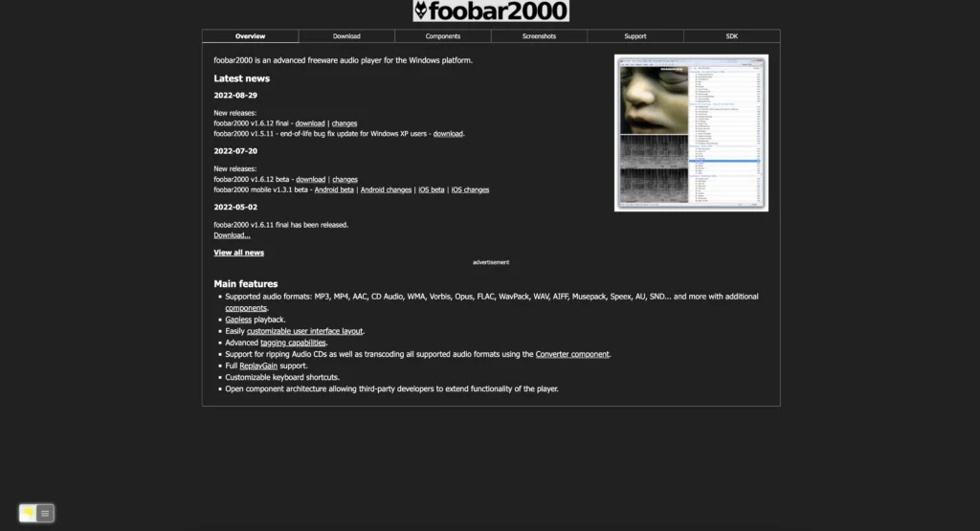Click download link for v1.6.12 beta
The image size is (980, 531).
311,179
